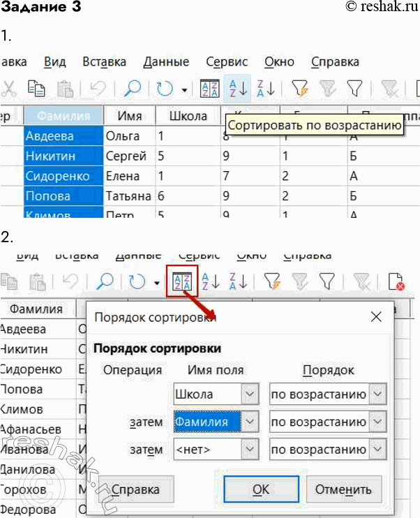Click the Sort Descending icon in the first screenshot
420x518 pixels.
pos(265,89)
